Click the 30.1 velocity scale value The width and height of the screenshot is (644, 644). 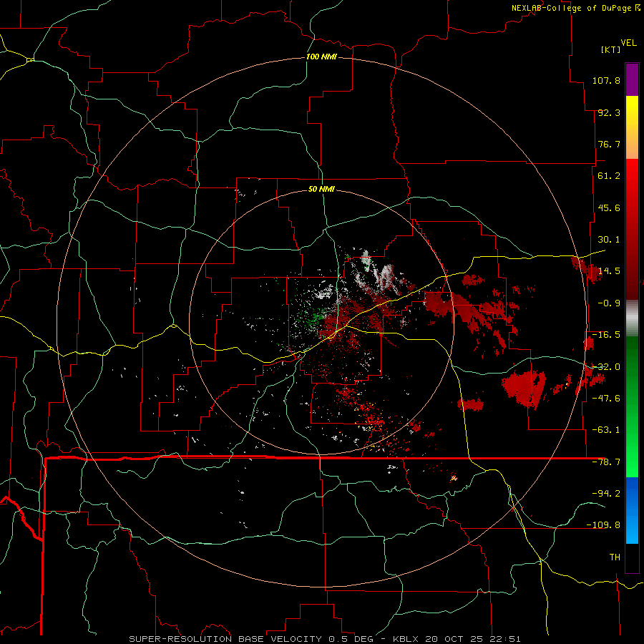pyautogui.click(x=609, y=240)
